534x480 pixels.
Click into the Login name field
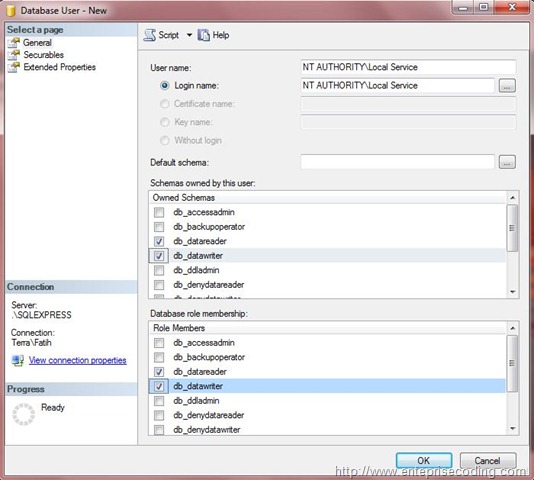(x=397, y=86)
